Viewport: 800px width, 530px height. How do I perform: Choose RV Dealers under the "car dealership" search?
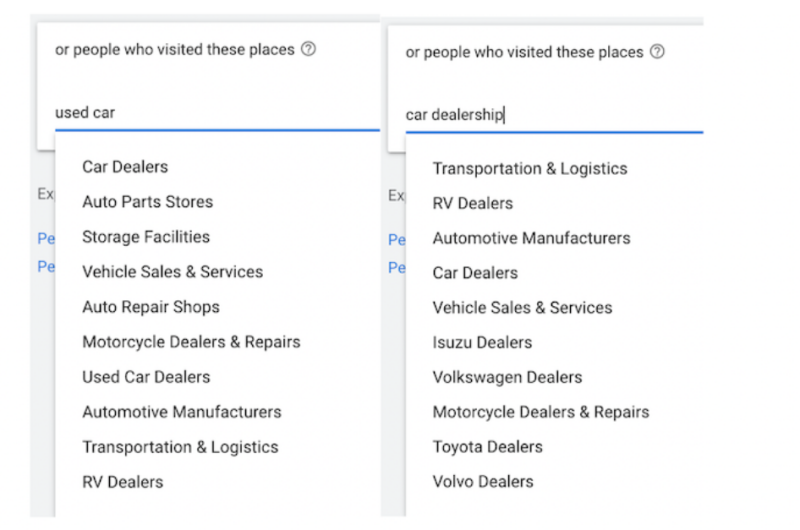[x=472, y=203]
